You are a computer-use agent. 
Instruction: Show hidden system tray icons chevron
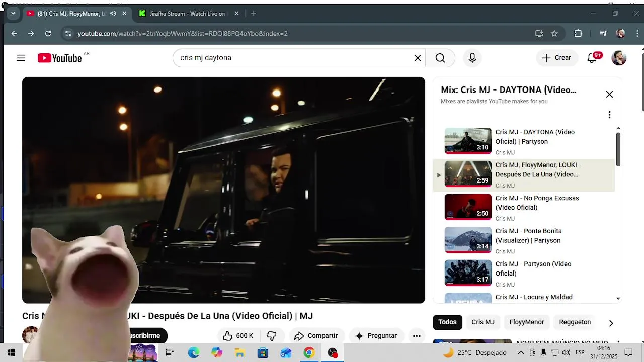click(521, 353)
